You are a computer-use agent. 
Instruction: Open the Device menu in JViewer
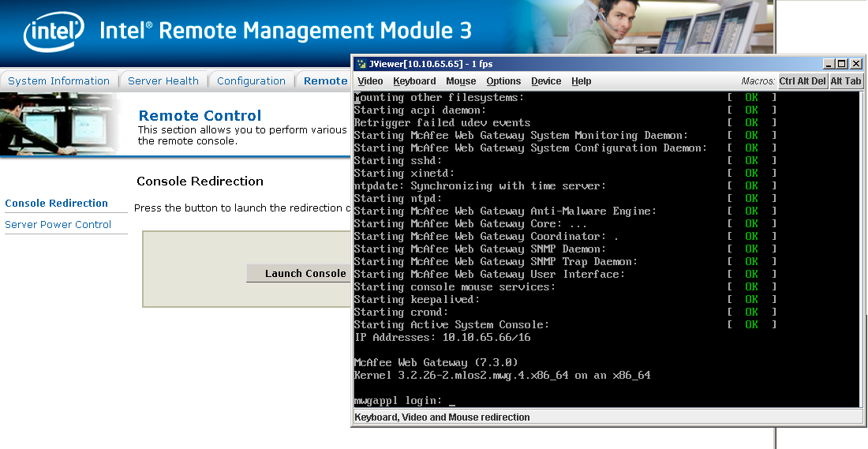click(546, 81)
